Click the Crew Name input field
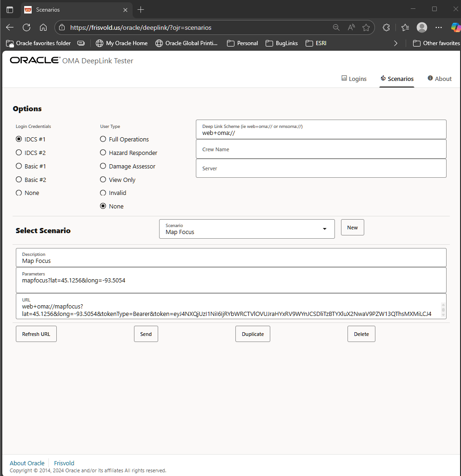 321,149
